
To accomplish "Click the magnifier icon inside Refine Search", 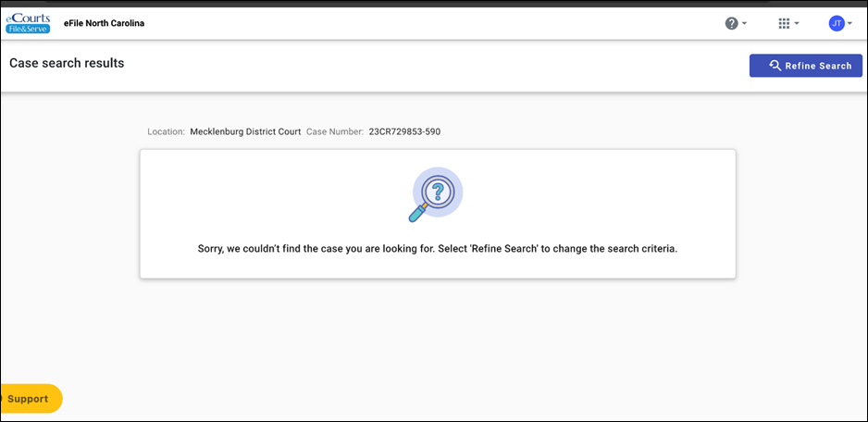I will (x=775, y=66).
